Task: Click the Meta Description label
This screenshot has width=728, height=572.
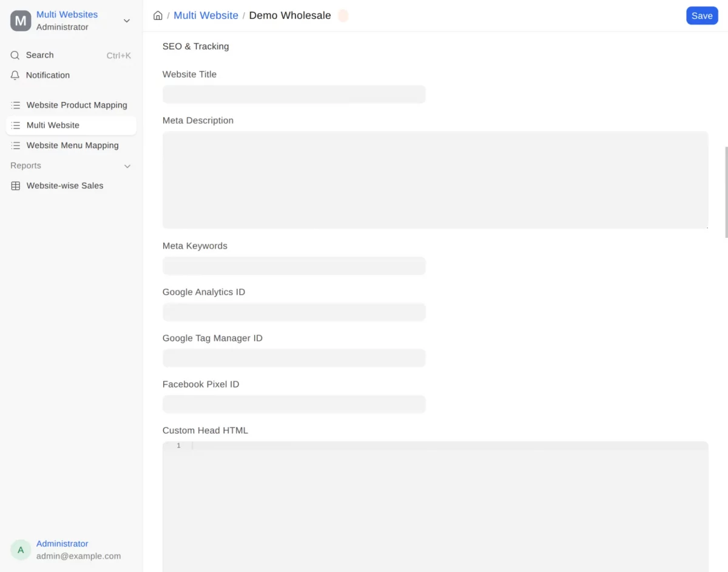Action: point(198,120)
